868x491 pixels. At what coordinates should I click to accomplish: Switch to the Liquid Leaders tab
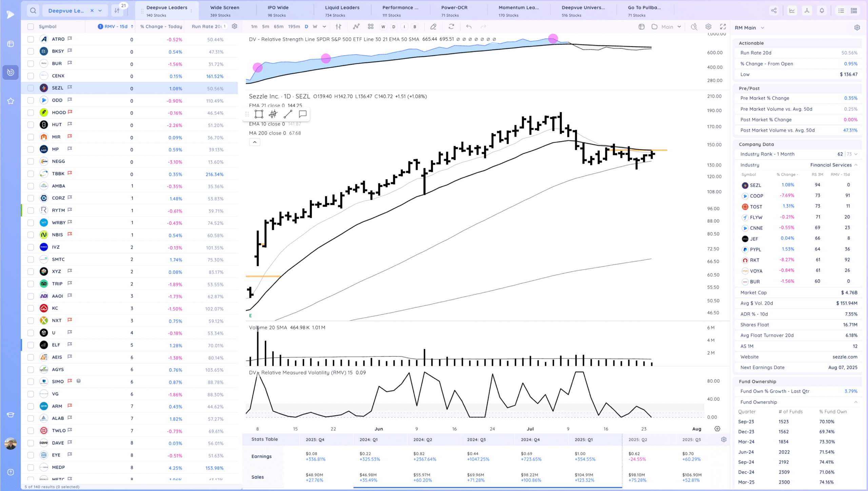(342, 11)
